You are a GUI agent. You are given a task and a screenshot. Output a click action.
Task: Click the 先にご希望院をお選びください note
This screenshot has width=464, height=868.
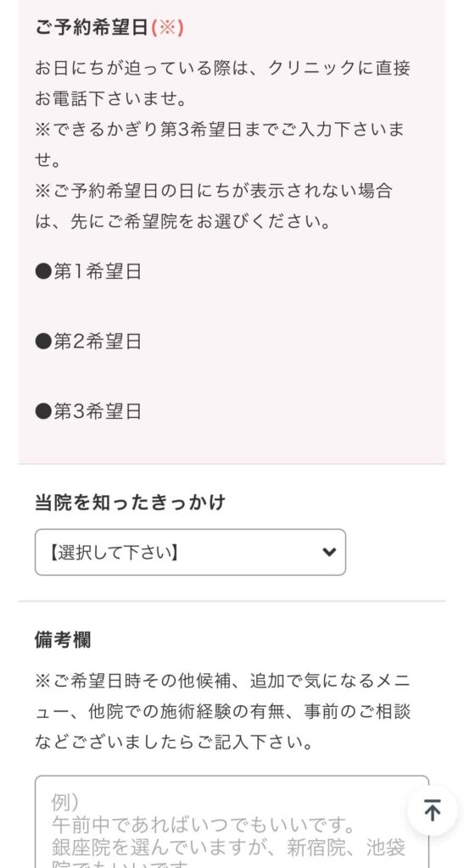point(214,206)
